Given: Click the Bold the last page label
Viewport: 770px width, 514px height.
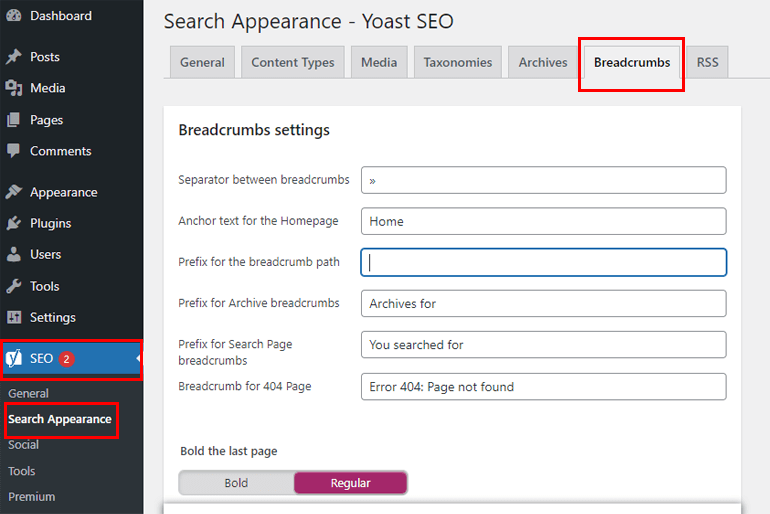Looking at the screenshot, I should coord(229,451).
